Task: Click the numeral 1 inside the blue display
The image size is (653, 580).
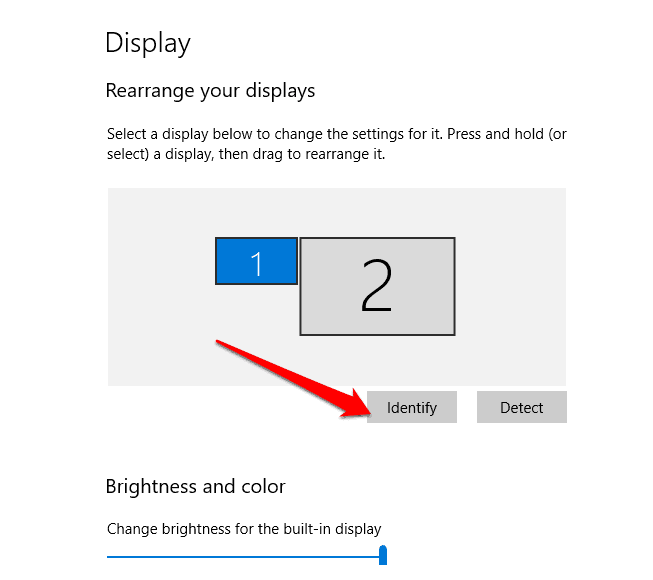Action: click(x=257, y=263)
